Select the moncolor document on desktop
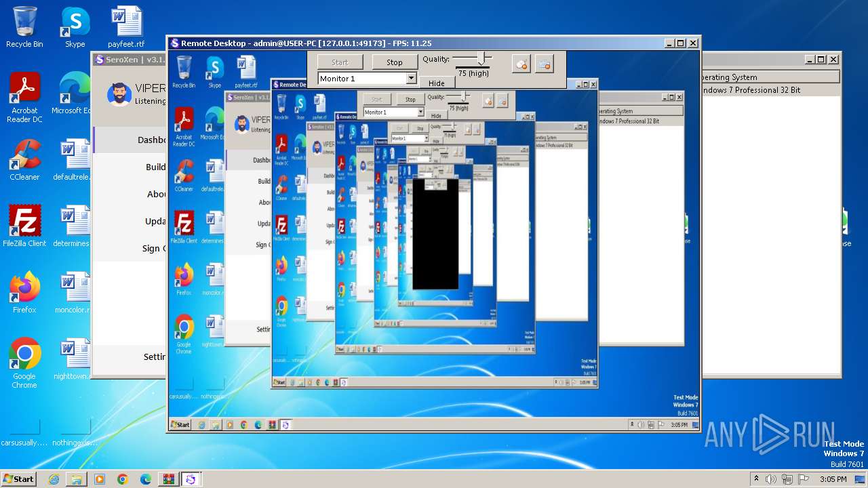 73,293
